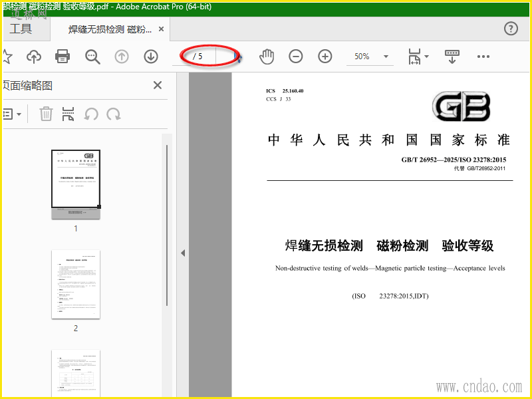Screen dimensions: 532x399
Task: Click the 页面缩略图 panel title
Action: click(x=28, y=86)
